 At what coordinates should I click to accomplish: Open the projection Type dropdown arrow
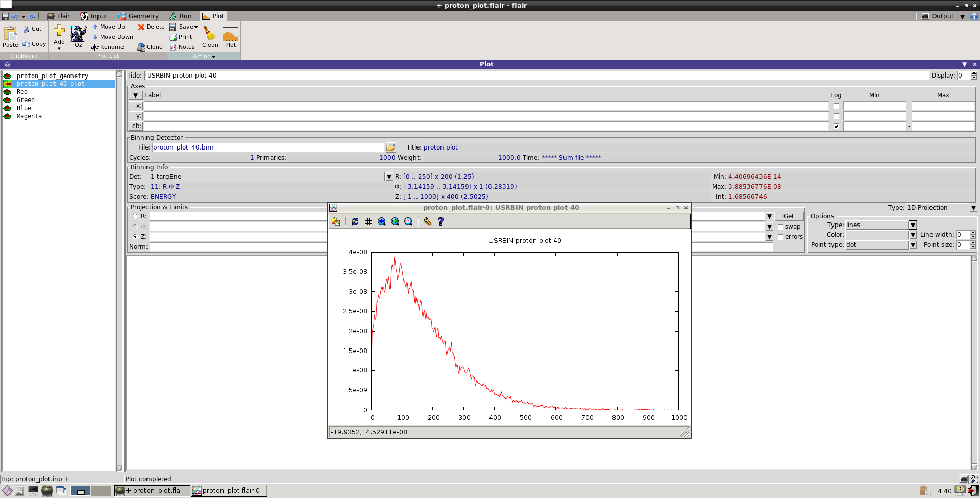pos(973,208)
